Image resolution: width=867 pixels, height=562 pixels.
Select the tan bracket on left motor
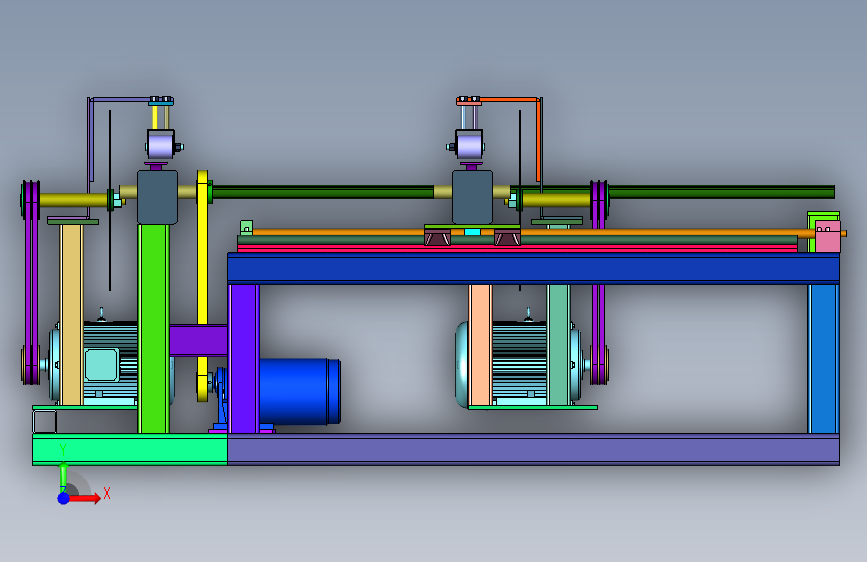(x=71, y=314)
